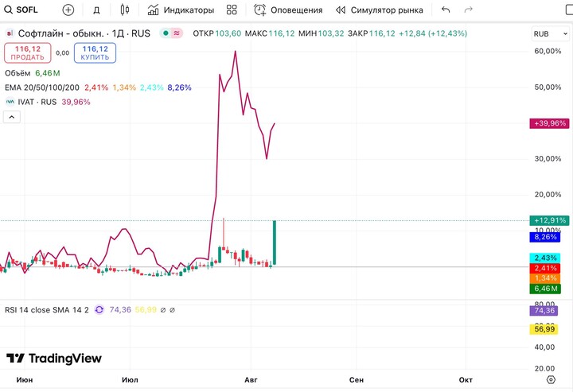Open the RUB currency dropdown

[x=551, y=34]
